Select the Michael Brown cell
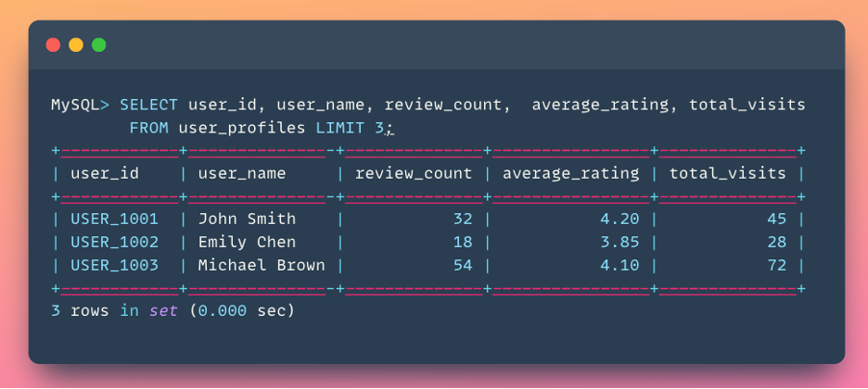 tap(262, 265)
